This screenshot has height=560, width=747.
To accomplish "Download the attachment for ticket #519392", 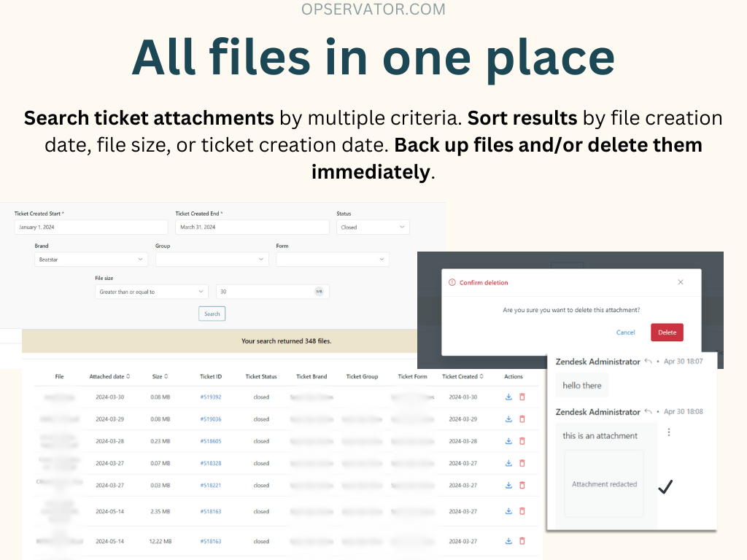I will tap(508, 397).
